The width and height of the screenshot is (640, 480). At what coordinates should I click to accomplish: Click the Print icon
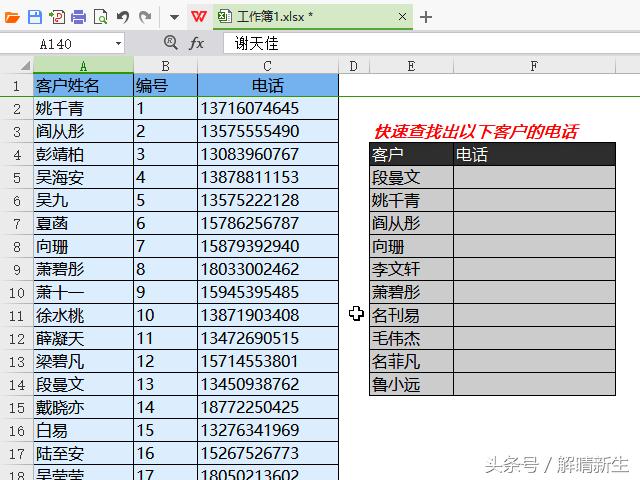pyautogui.click(x=78, y=17)
